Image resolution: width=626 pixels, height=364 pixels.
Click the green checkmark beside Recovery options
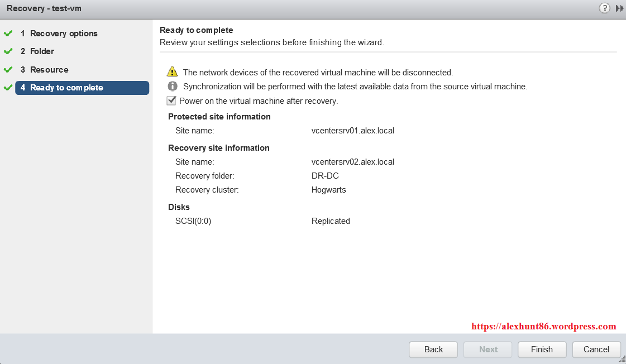pyautogui.click(x=8, y=33)
